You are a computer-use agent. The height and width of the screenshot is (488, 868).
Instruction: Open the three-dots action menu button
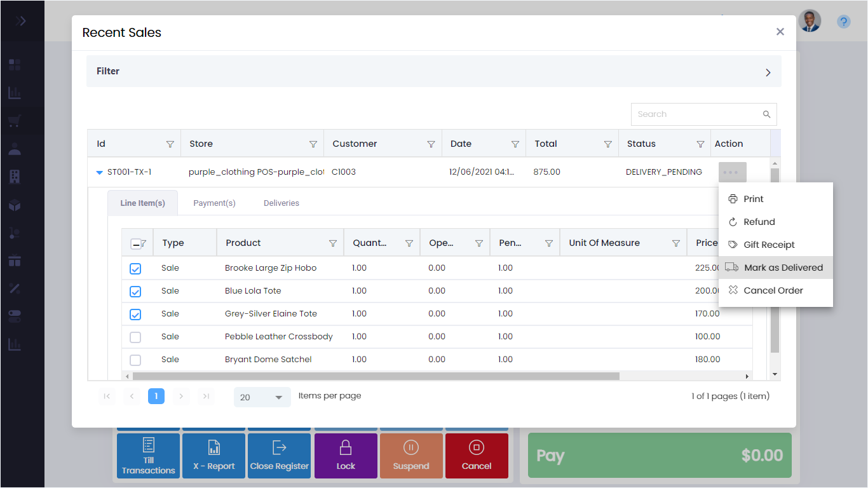[x=732, y=172]
